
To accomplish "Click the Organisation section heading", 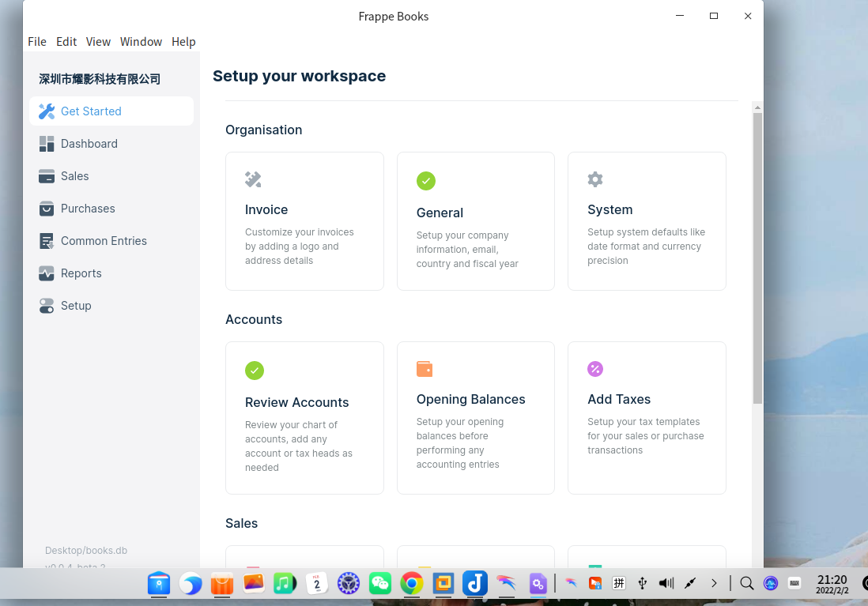I will click(x=263, y=130).
